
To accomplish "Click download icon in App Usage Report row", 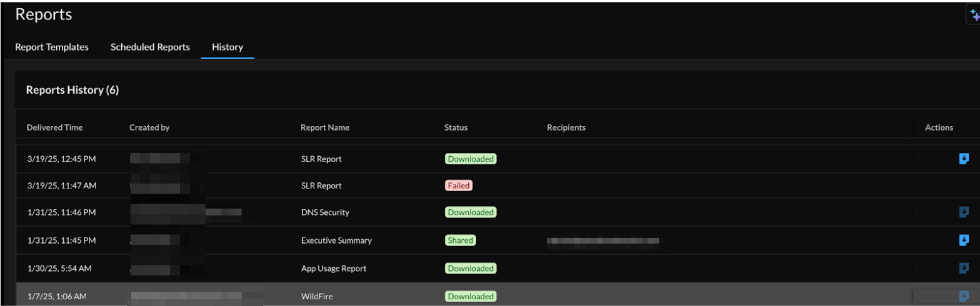I will (x=964, y=269).
